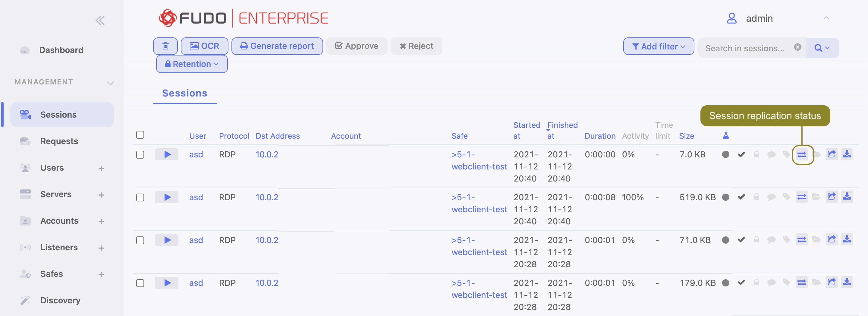Sort sessions by User column
868x316 pixels.
(197, 136)
